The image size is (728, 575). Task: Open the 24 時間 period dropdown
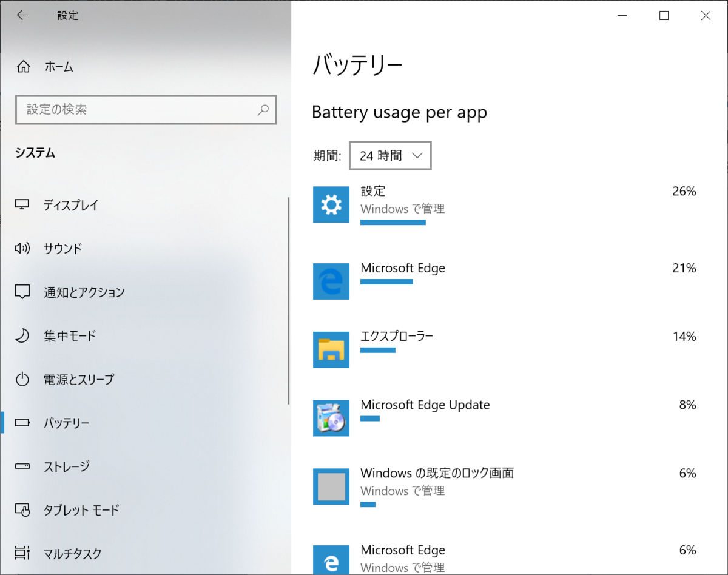coord(390,156)
